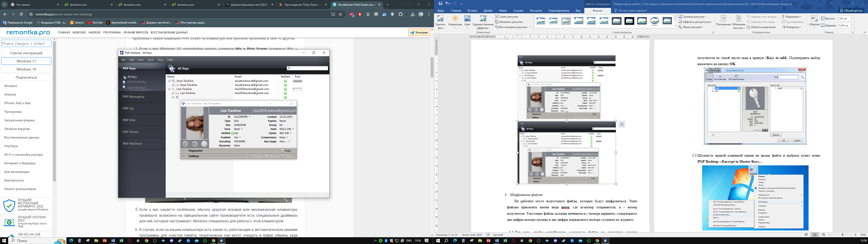Apply the oval picture style thumbnail
This screenshot has height=244, width=868.
click(x=655, y=21)
